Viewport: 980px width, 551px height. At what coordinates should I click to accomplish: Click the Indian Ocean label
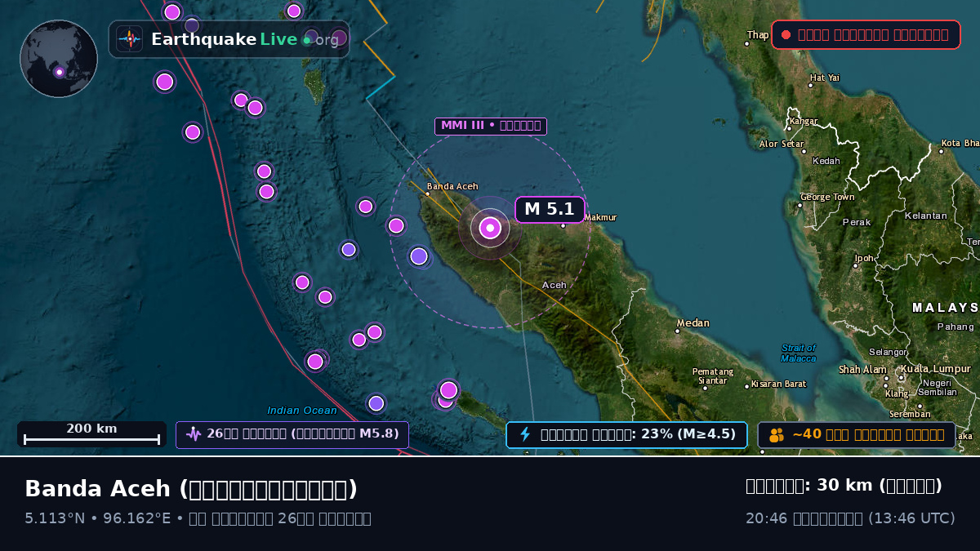coord(302,411)
